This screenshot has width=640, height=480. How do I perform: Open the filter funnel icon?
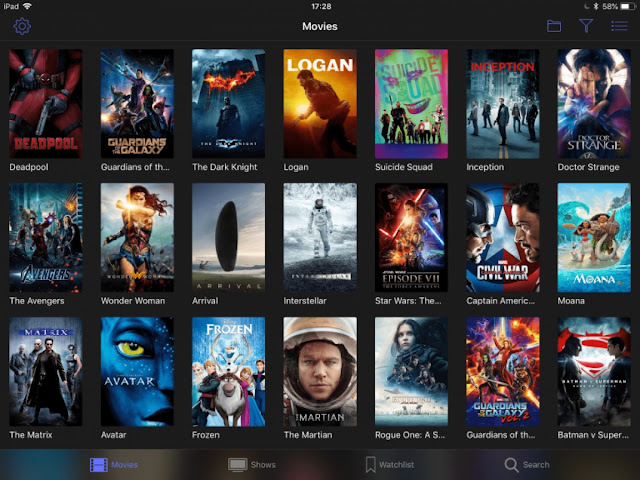(x=586, y=26)
